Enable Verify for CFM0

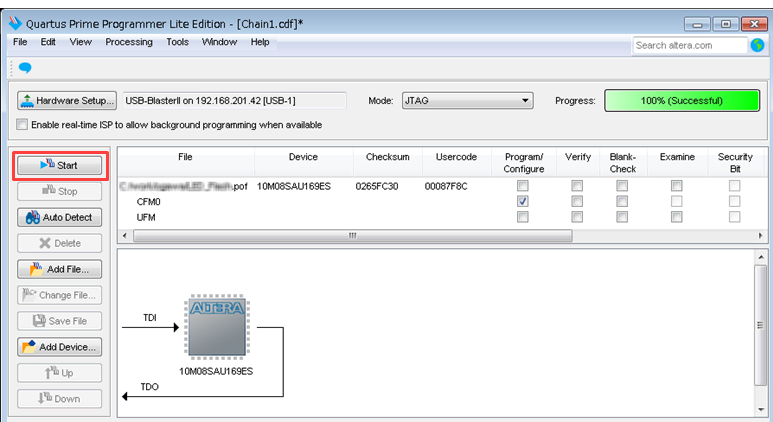coord(577,201)
